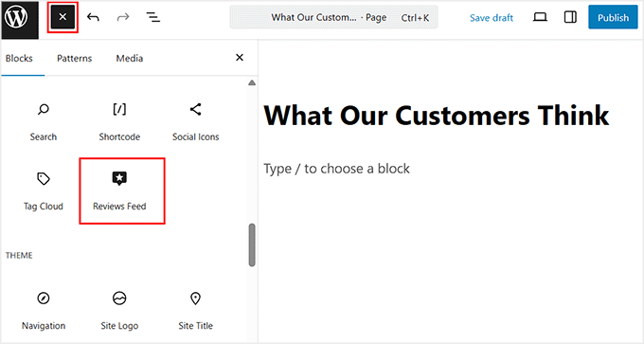Click the THEME section heading

tap(19, 255)
